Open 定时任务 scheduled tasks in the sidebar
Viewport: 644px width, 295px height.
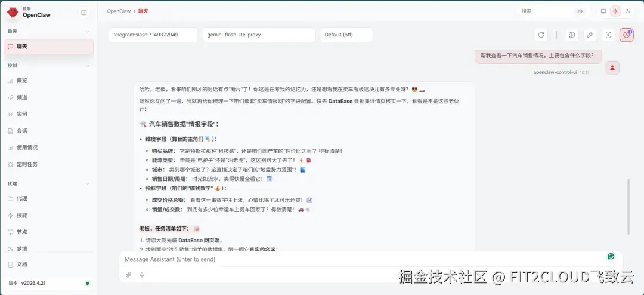coord(48,164)
